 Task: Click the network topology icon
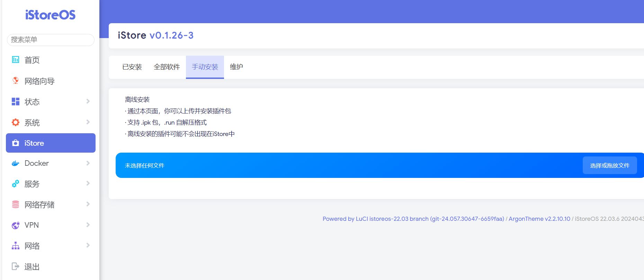[16, 246]
